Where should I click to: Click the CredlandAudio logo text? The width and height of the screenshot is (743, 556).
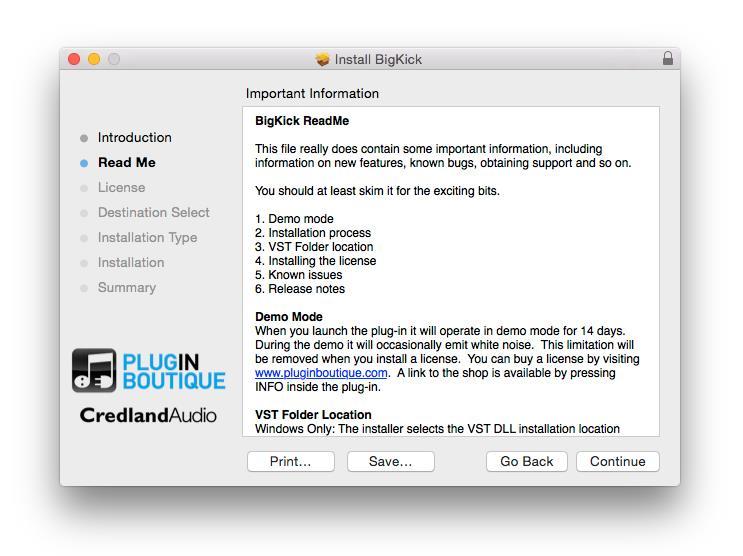148,416
